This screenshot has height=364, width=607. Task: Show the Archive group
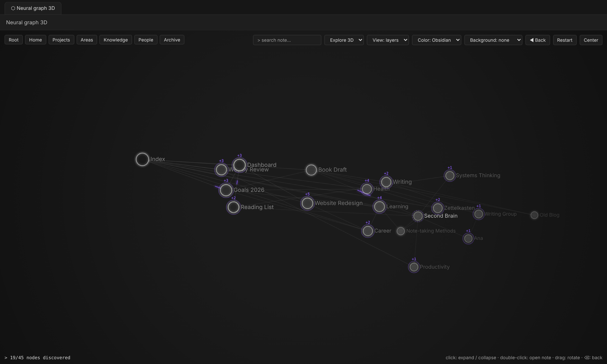pos(172,40)
